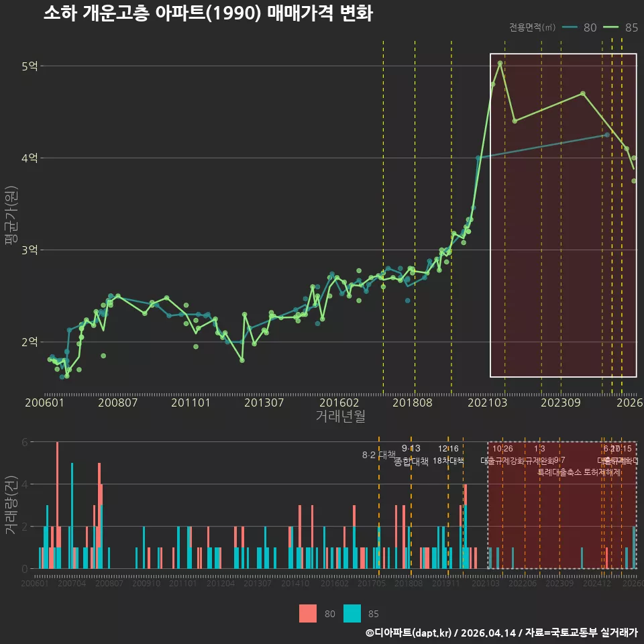Viewport: 644px width, 644px height.
Task: Click the '4억' y-axis label
Action: pyautogui.click(x=30, y=158)
